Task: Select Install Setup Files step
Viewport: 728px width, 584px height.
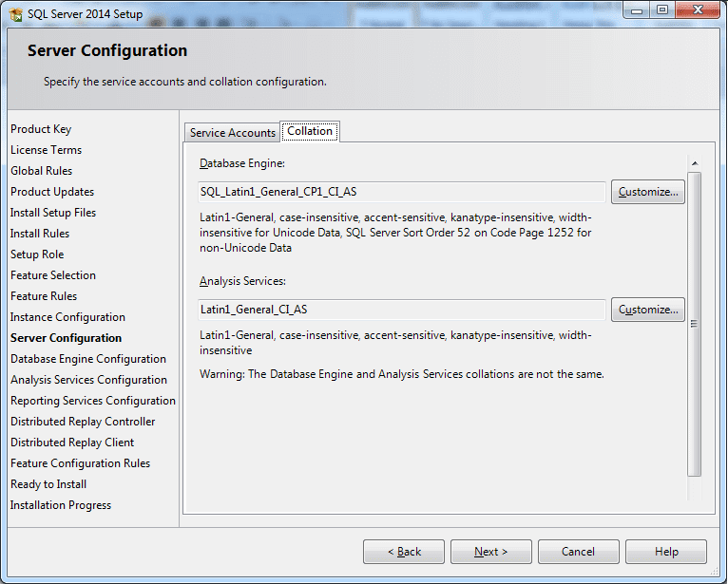Action: [53, 213]
